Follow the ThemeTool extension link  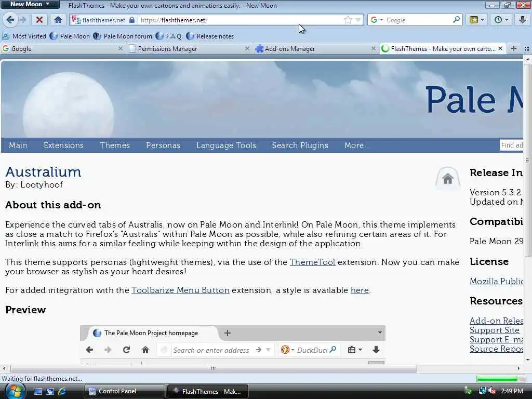pyautogui.click(x=312, y=262)
